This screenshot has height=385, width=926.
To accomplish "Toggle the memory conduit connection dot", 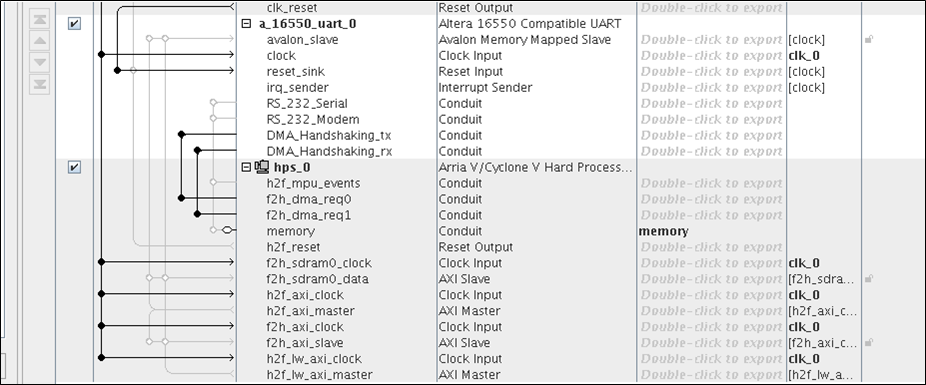I will pos(227,230).
